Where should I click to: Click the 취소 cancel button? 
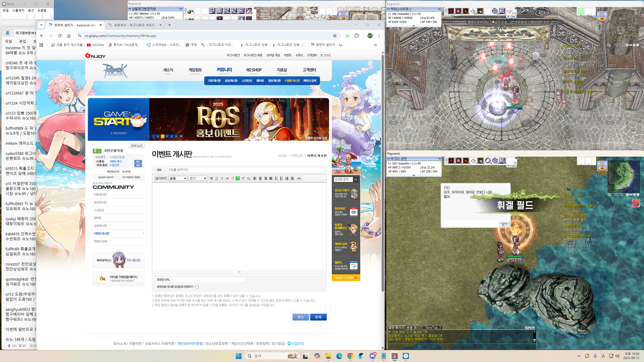301,317
